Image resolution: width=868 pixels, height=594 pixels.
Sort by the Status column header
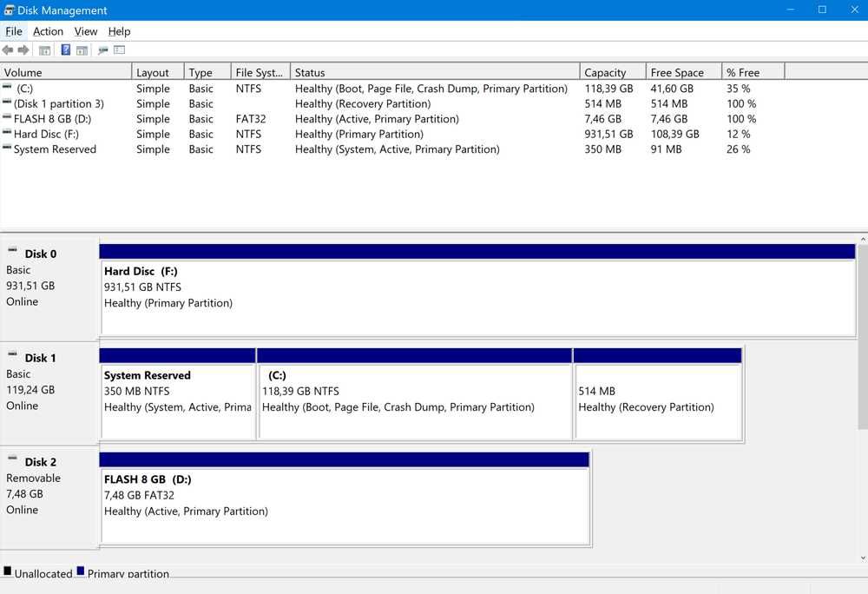[x=435, y=73]
